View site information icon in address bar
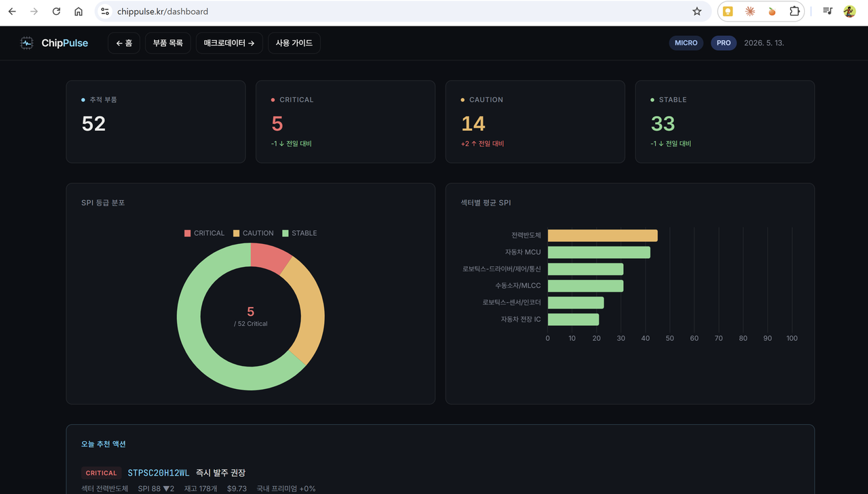 [x=105, y=12]
